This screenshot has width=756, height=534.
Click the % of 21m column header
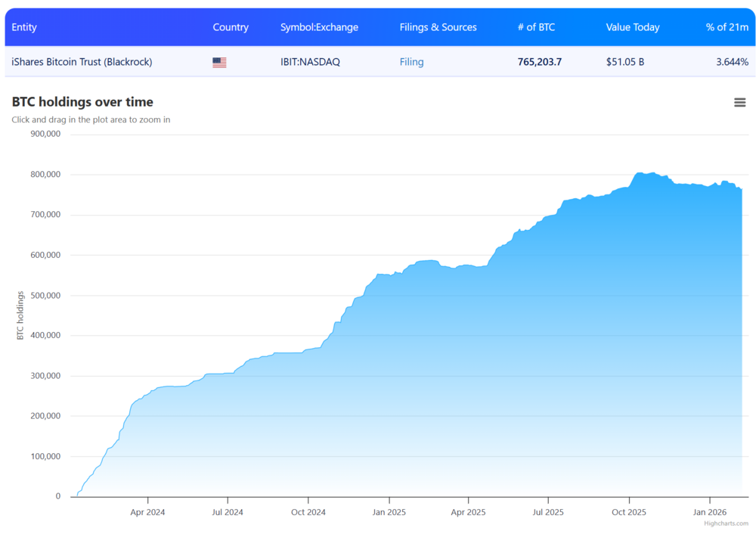[x=727, y=27]
